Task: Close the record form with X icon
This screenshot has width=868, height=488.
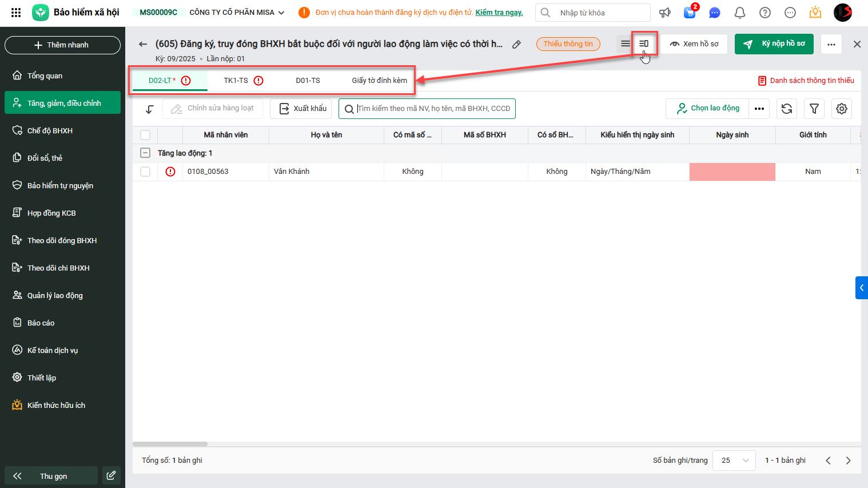Action: tap(857, 44)
